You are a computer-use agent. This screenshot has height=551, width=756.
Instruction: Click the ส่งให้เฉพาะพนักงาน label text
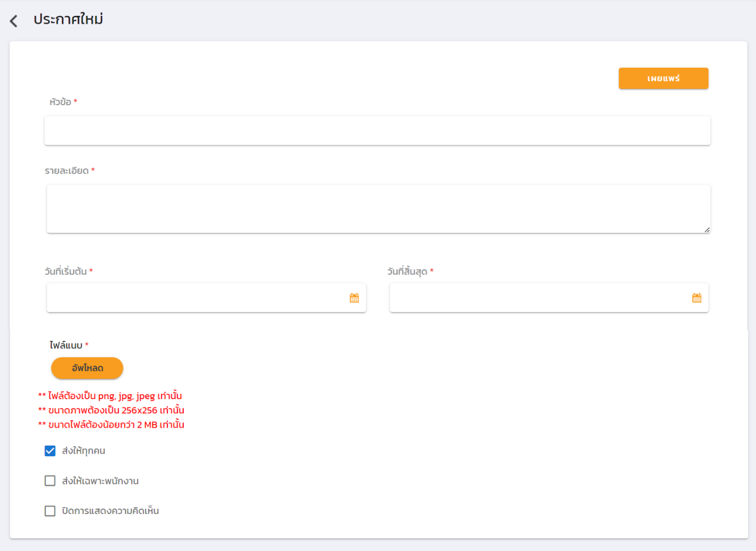(x=100, y=481)
